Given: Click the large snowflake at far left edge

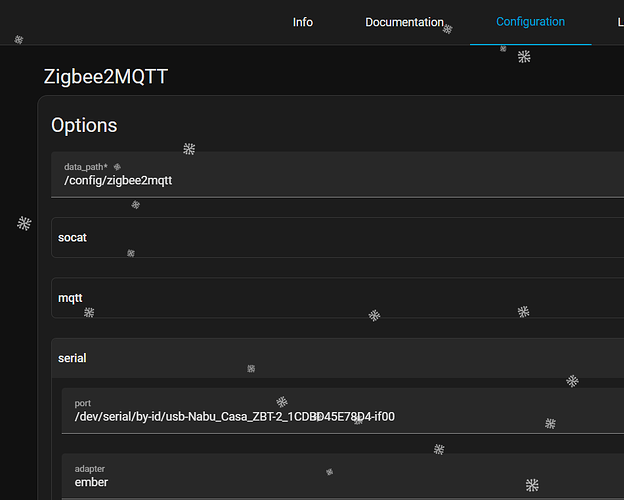Looking at the screenshot, I should click(24, 223).
